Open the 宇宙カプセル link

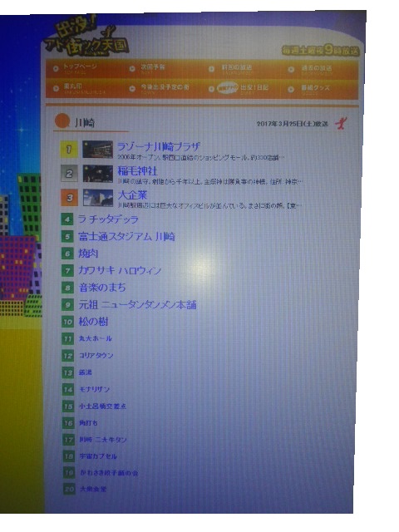(x=98, y=456)
